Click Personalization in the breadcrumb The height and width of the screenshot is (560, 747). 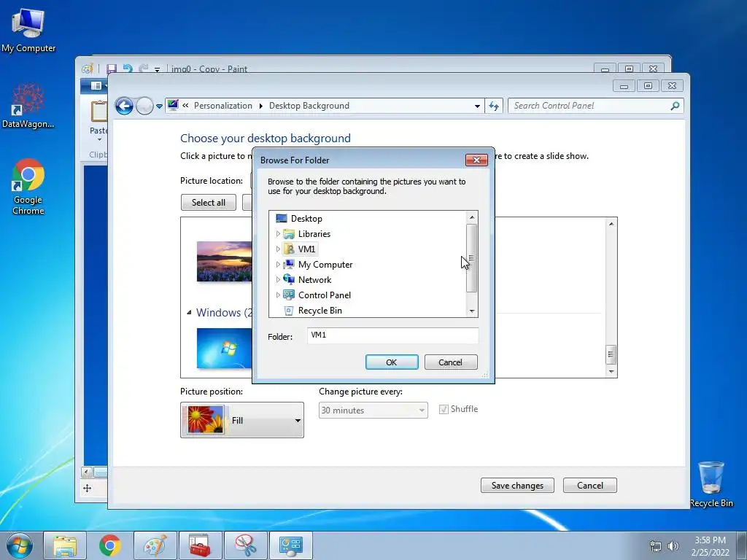[223, 106]
